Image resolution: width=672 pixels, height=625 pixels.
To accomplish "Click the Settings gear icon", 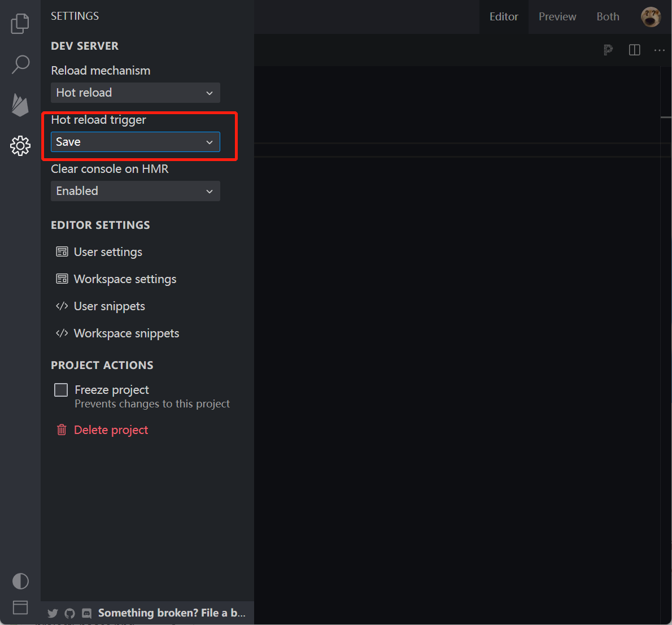I will [x=20, y=146].
